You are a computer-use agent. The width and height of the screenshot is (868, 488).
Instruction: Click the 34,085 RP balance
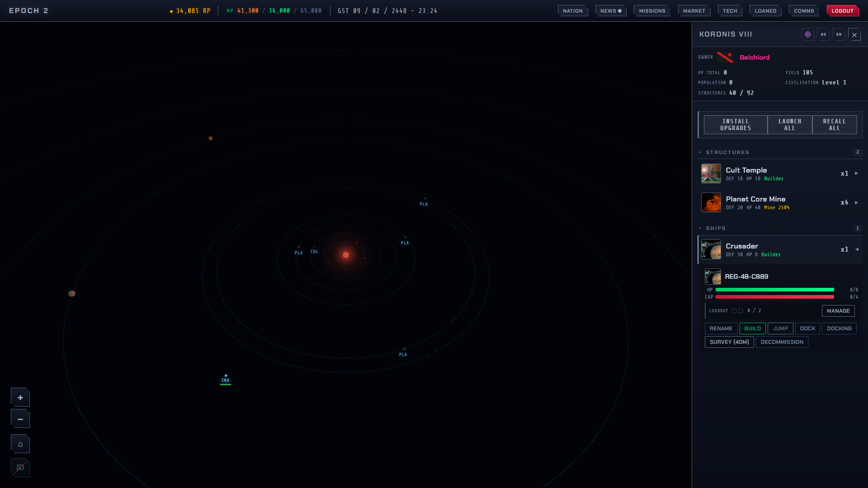[193, 11]
